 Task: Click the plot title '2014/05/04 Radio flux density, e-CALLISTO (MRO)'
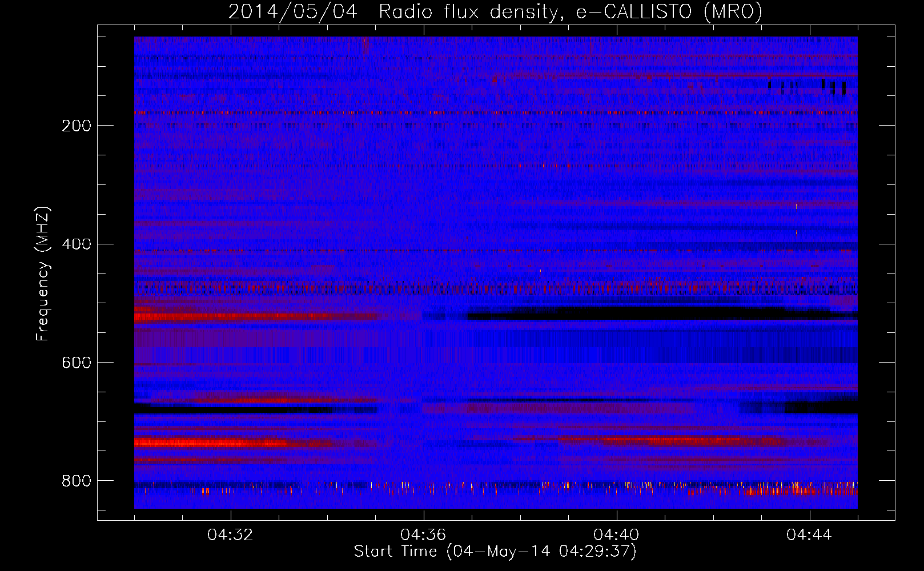(495, 11)
